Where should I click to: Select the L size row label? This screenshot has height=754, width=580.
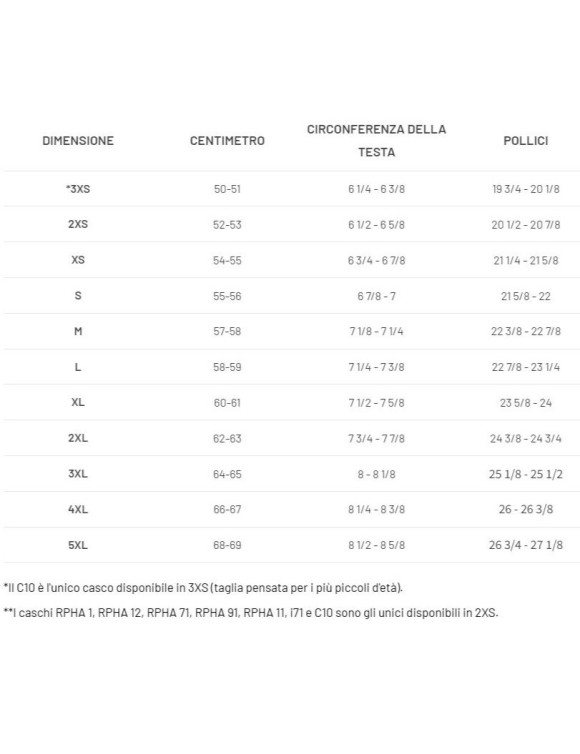tap(78, 367)
